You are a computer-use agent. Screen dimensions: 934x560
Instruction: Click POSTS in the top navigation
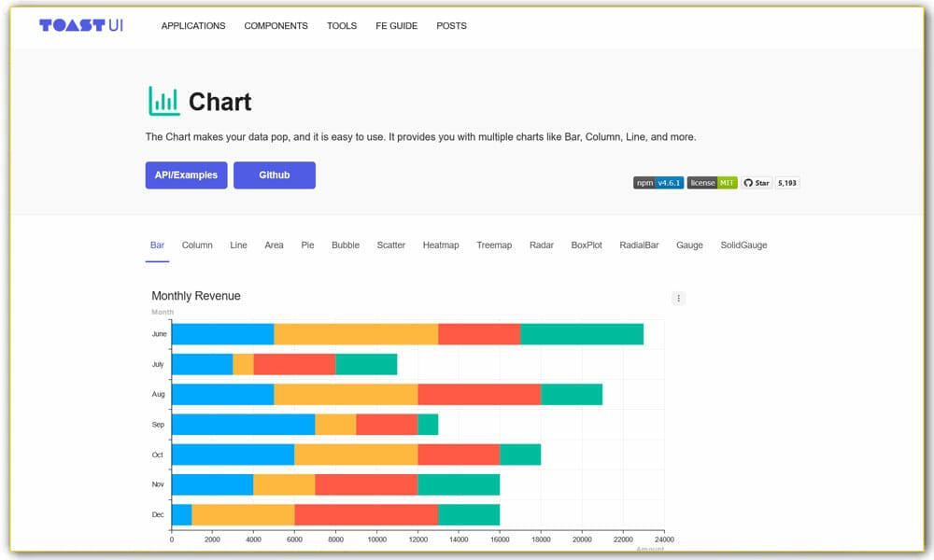point(451,25)
